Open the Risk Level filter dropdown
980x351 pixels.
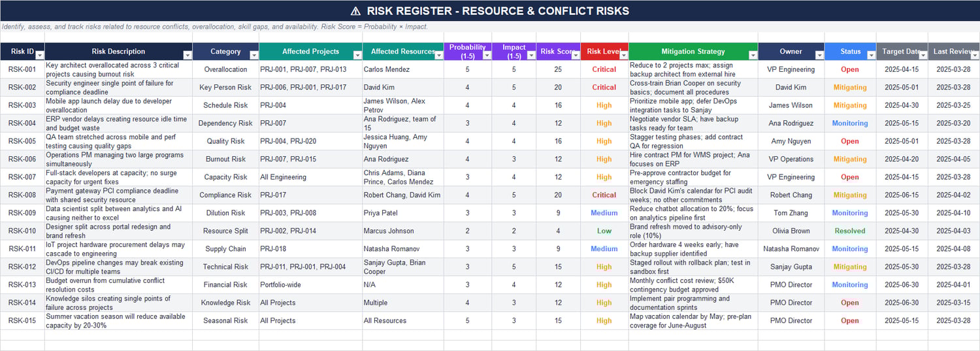[x=623, y=56]
